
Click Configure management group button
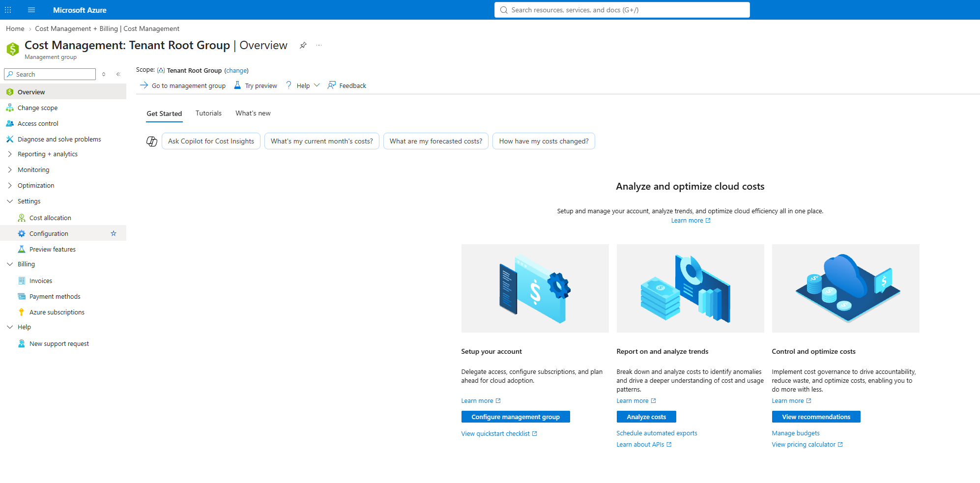pos(516,417)
